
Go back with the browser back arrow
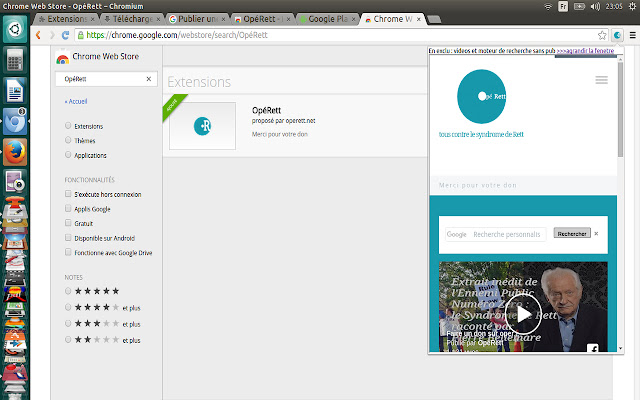pos(38,35)
